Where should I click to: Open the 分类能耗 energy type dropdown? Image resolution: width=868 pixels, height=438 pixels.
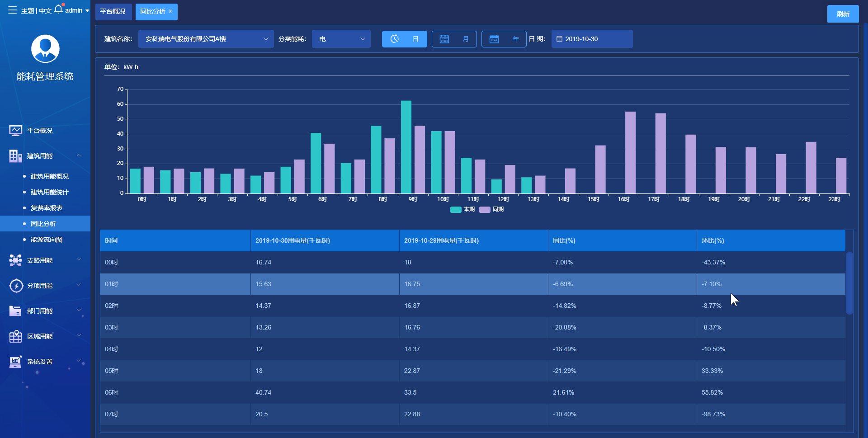point(341,39)
